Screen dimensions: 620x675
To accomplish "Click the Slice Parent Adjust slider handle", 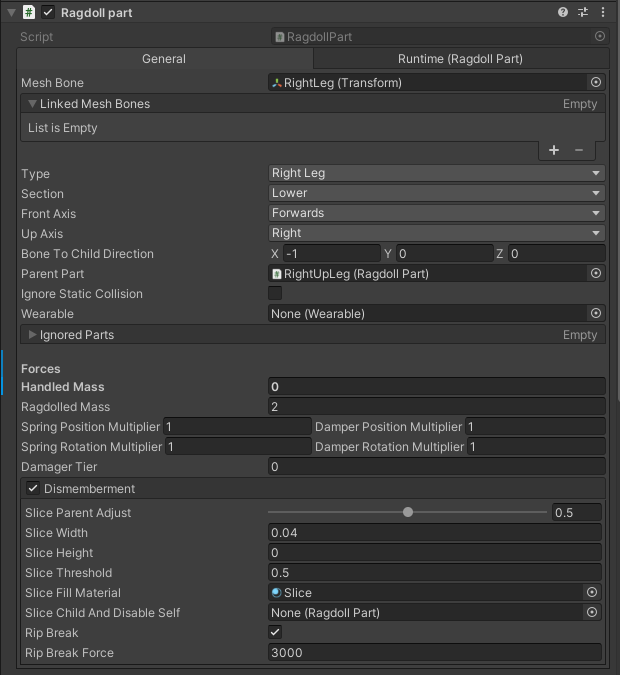I will coord(408,512).
